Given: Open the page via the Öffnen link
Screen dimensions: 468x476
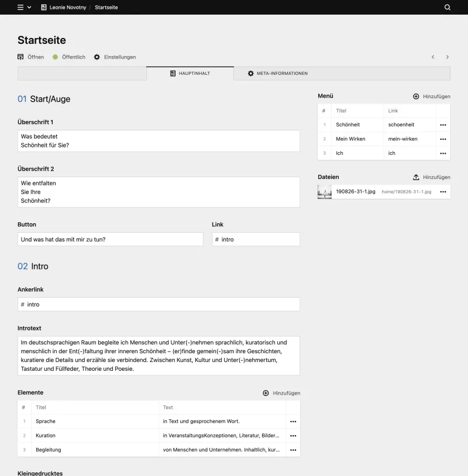Looking at the screenshot, I should click(x=30, y=57).
